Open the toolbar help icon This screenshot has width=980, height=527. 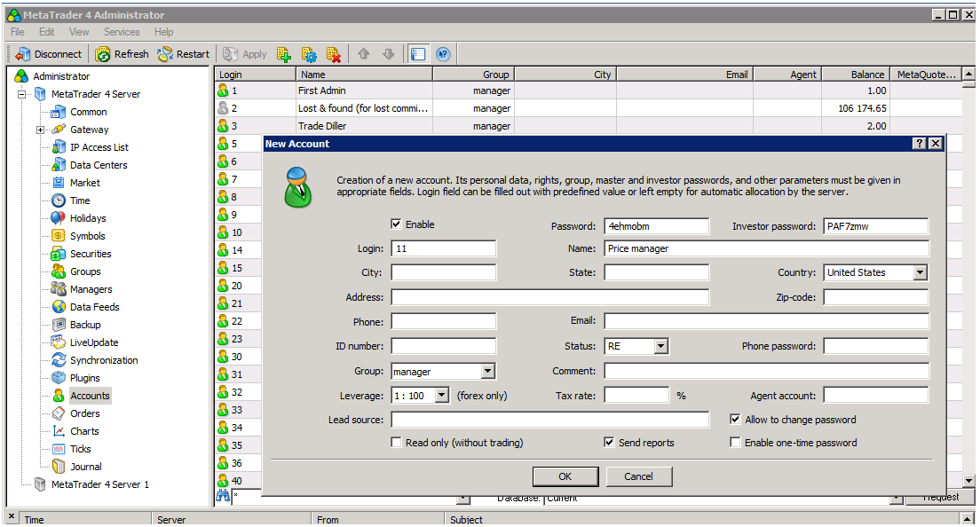pos(442,54)
